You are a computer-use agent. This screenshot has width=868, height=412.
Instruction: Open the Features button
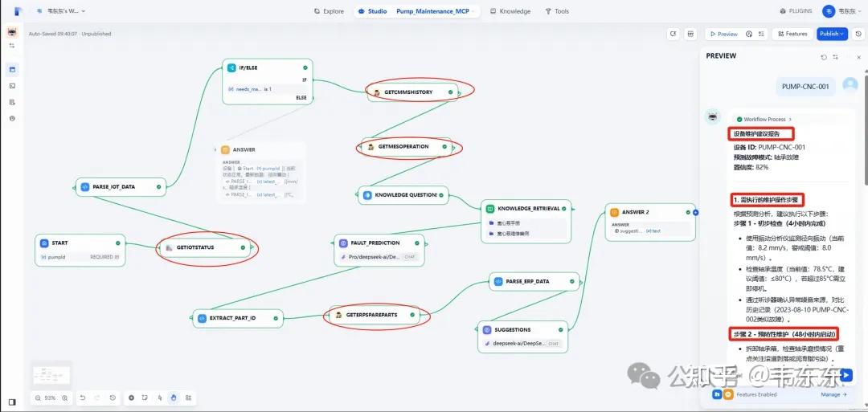coord(792,34)
